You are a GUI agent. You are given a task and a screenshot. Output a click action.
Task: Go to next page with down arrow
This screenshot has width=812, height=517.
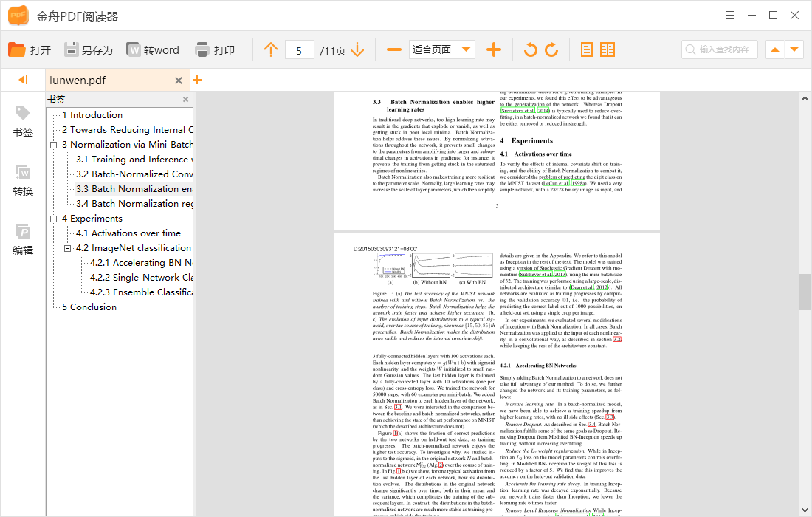click(357, 49)
